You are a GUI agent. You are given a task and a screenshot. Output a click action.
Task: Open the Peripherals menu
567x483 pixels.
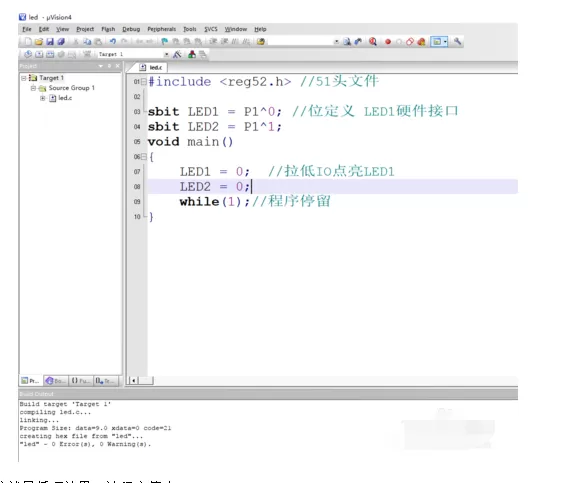click(162, 29)
